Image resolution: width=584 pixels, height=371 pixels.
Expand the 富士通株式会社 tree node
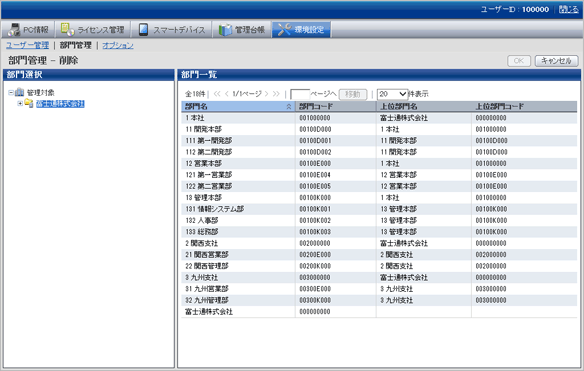coord(20,104)
